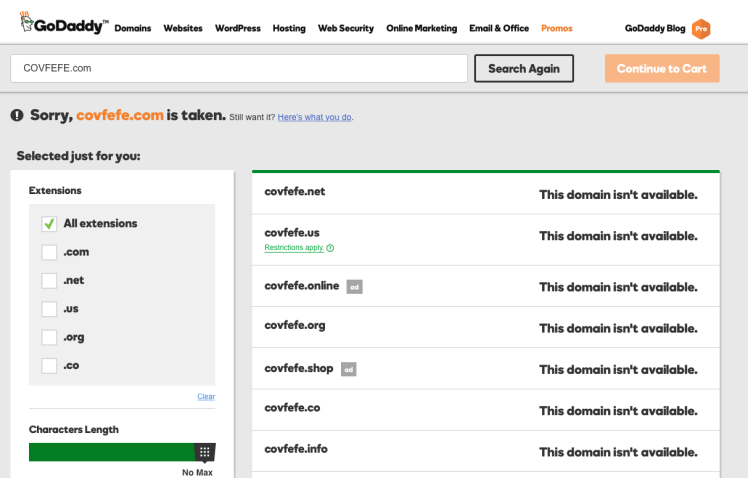Click the Continue to Cart button
Image resolution: width=748 pixels, height=478 pixels.
(x=661, y=69)
